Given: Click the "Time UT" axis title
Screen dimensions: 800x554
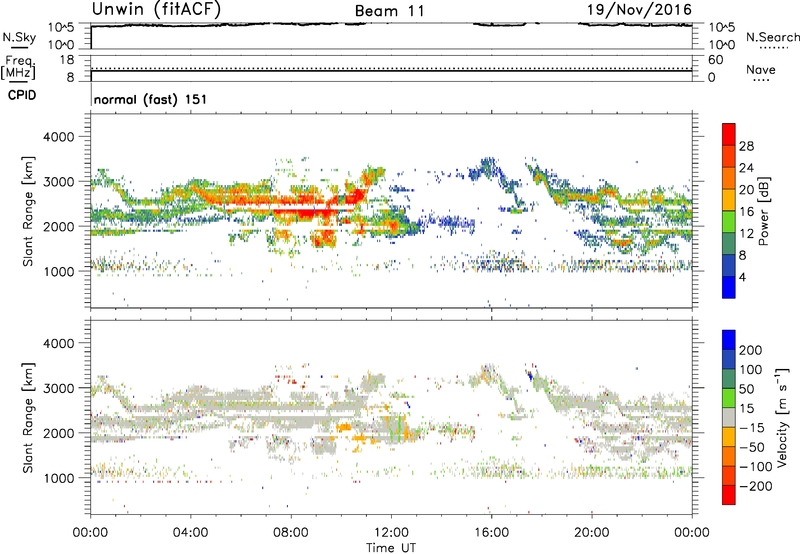Looking at the screenshot, I should [x=391, y=548].
